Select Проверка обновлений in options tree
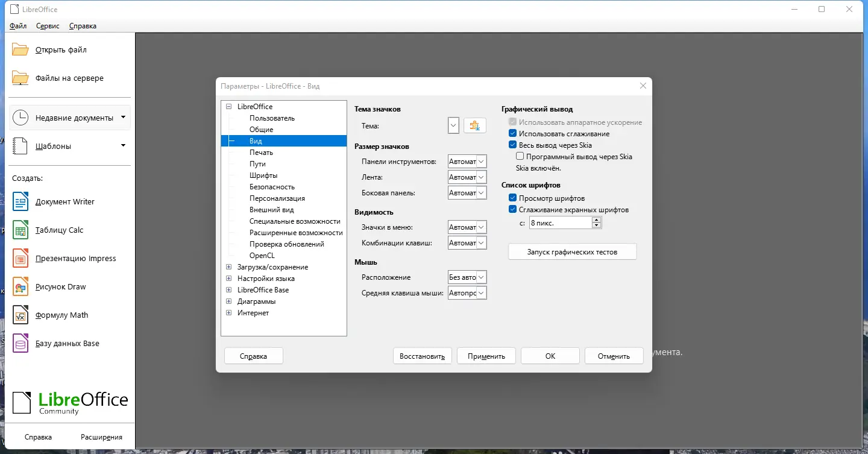Viewport: 868px width, 454px height. pyautogui.click(x=287, y=244)
